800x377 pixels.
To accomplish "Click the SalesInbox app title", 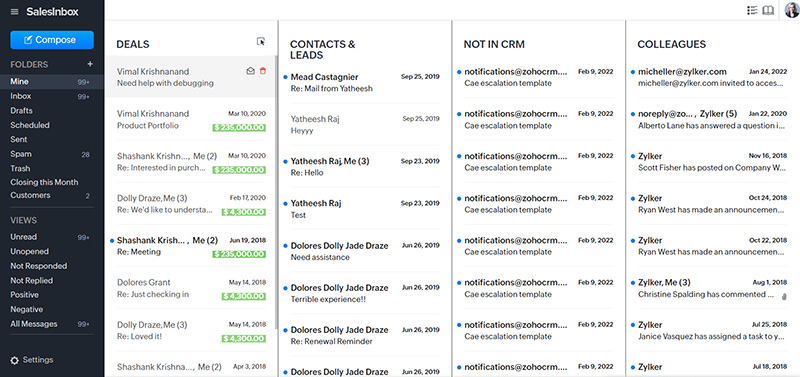I will click(53, 12).
